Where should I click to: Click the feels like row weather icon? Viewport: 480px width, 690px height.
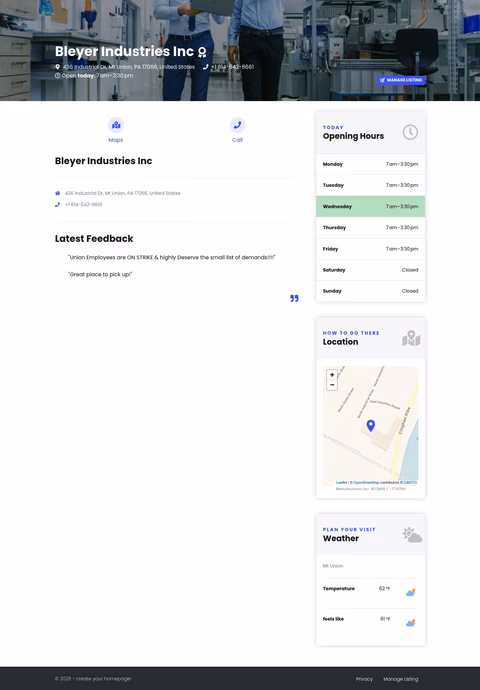(410, 623)
